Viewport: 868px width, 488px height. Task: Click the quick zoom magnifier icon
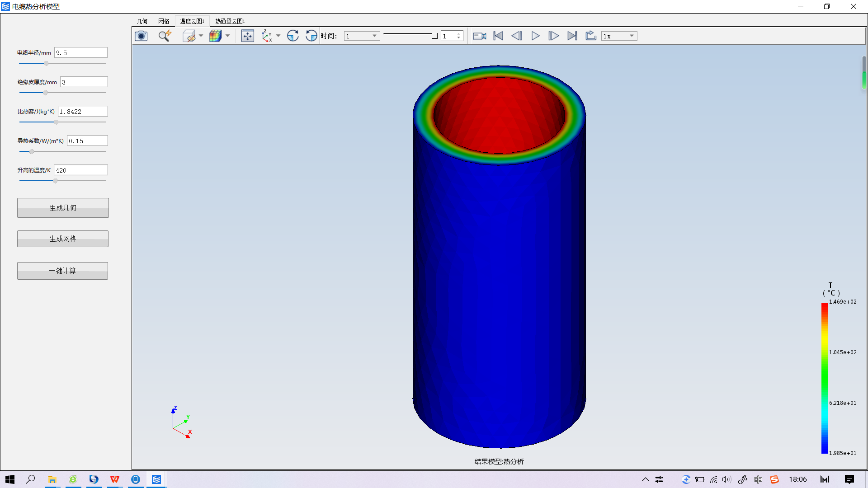(x=165, y=36)
